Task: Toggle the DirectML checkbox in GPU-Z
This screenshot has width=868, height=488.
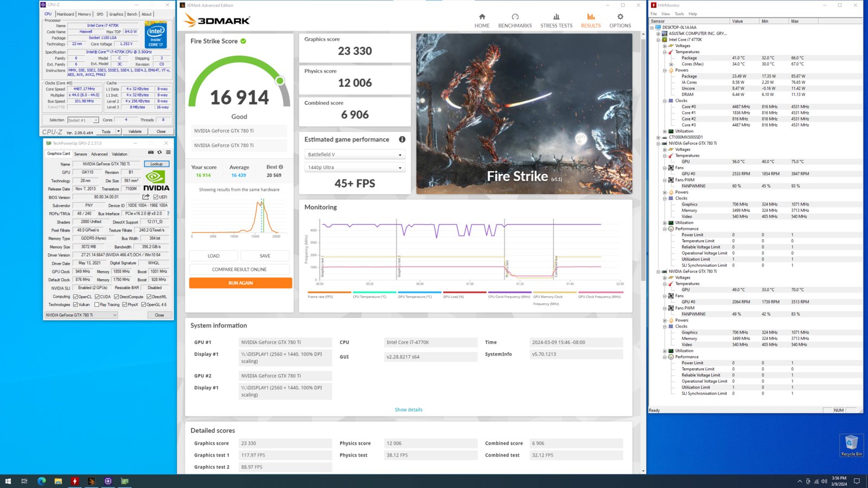Action: pyautogui.click(x=149, y=297)
